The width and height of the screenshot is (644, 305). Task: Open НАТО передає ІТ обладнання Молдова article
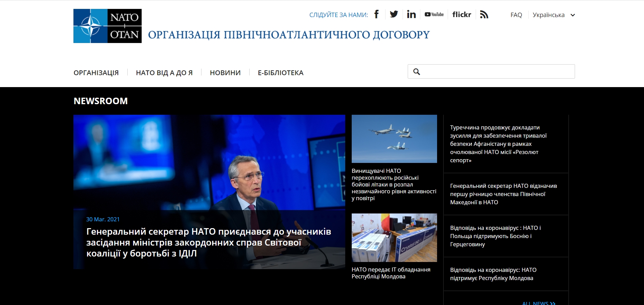pos(391,273)
